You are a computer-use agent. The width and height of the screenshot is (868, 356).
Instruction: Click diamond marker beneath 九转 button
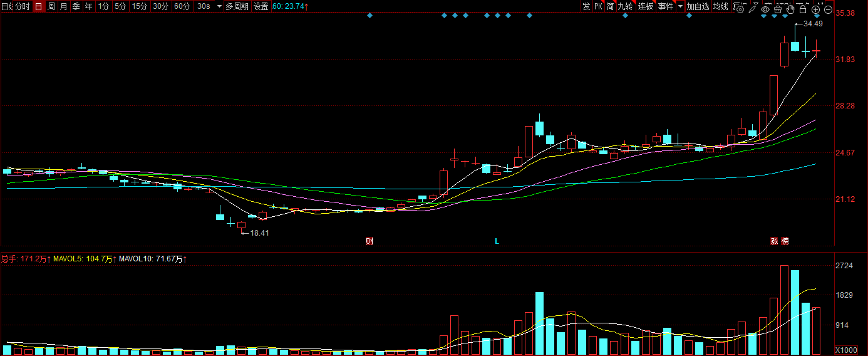[x=625, y=15]
